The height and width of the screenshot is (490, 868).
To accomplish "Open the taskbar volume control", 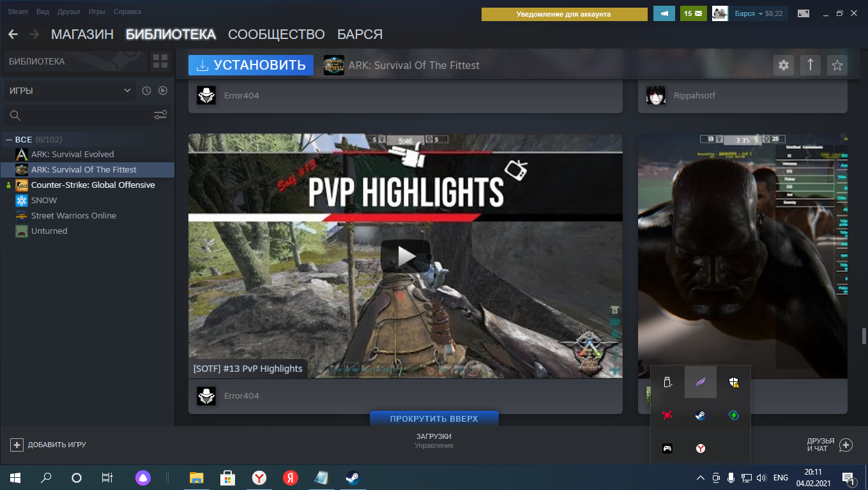I will (761, 478).
